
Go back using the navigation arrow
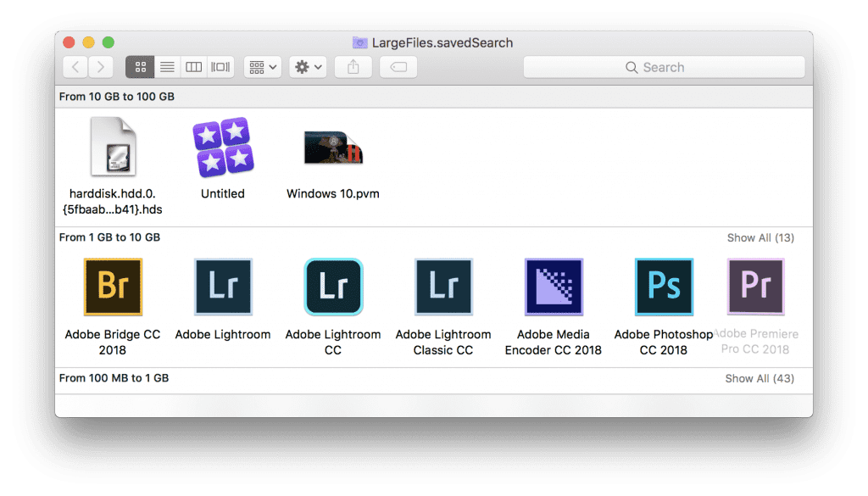pos(75,67)
